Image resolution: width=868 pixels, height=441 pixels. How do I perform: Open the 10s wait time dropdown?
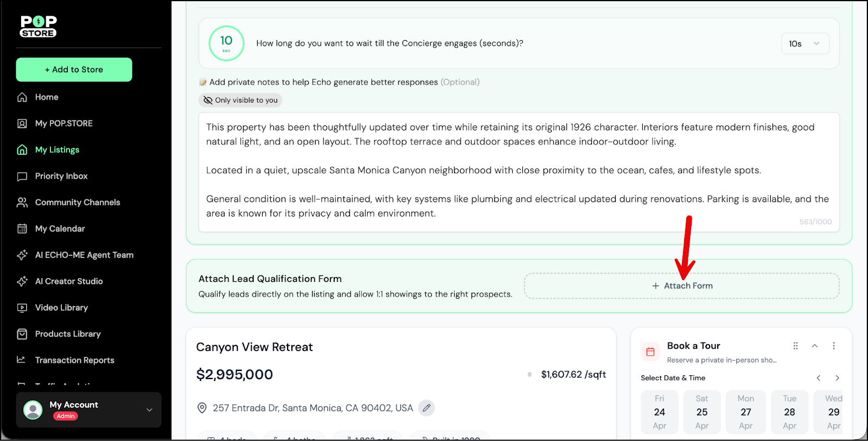(x=805, y=43)
